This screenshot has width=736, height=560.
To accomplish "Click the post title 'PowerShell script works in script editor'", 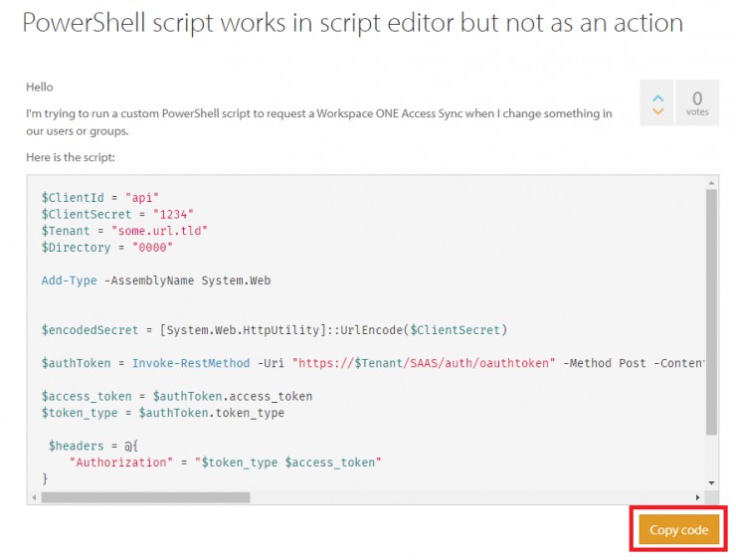I will (x=352, y=23).
